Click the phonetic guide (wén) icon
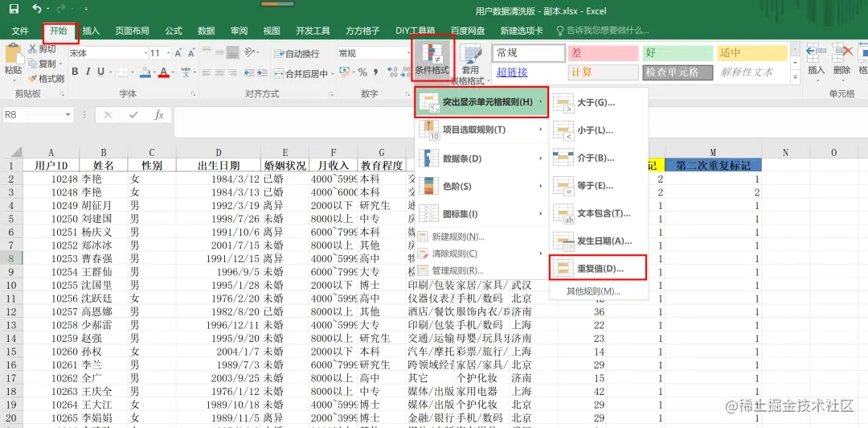Viewport: 868px width, 428px height. [x=186, y=72]
